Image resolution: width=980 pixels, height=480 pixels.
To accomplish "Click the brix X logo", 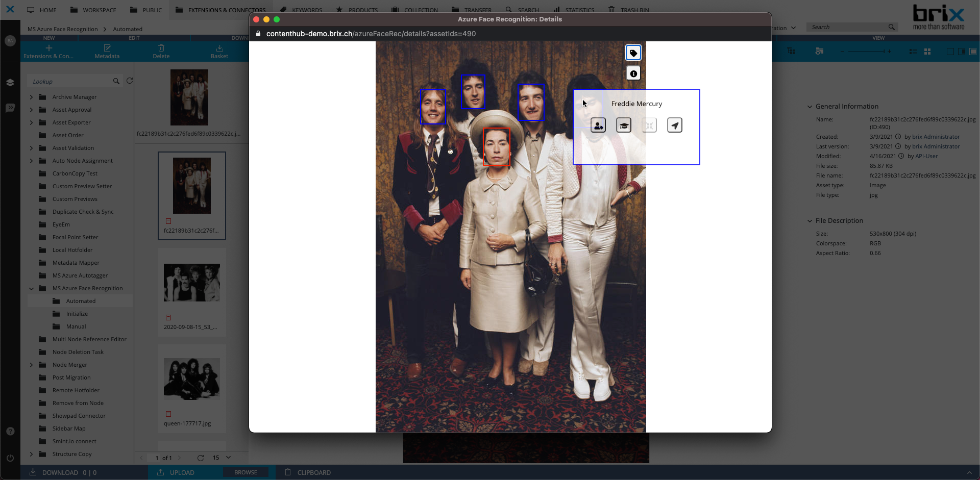I will (x=10, y=9).
